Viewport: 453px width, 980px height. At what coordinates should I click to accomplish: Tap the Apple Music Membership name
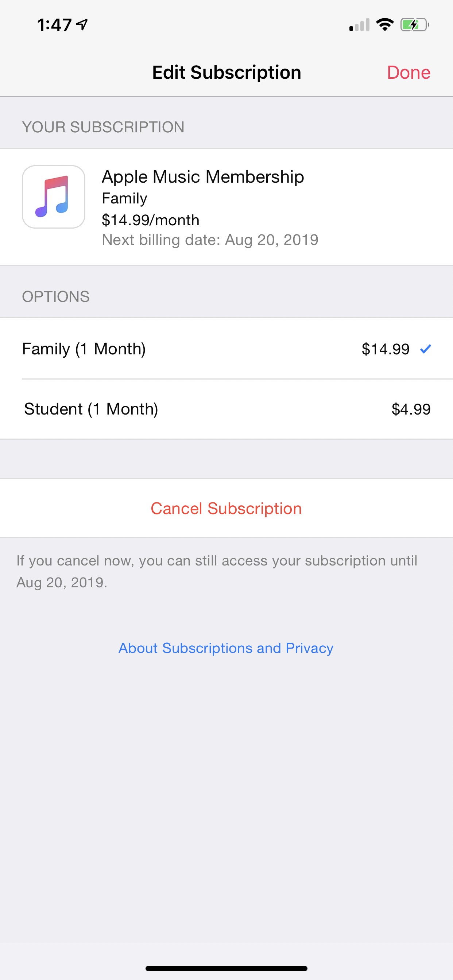[202, 177]
